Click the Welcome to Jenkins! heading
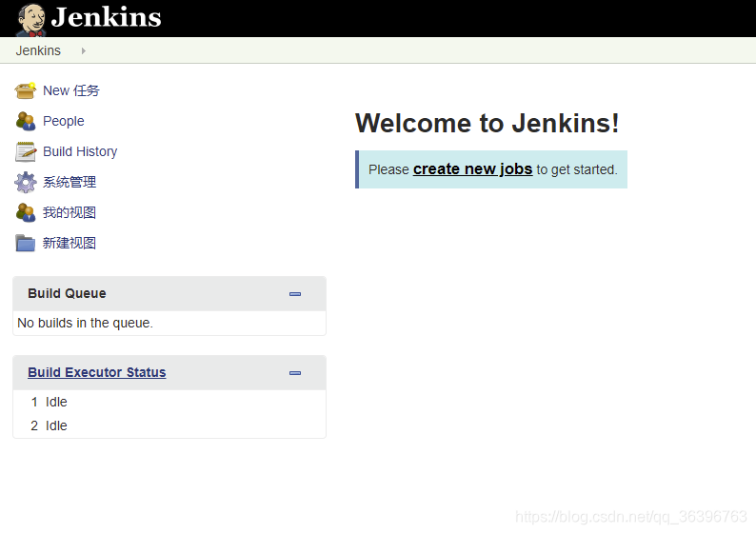The height and width of the screenshot is (534, 756). [487, 123]
